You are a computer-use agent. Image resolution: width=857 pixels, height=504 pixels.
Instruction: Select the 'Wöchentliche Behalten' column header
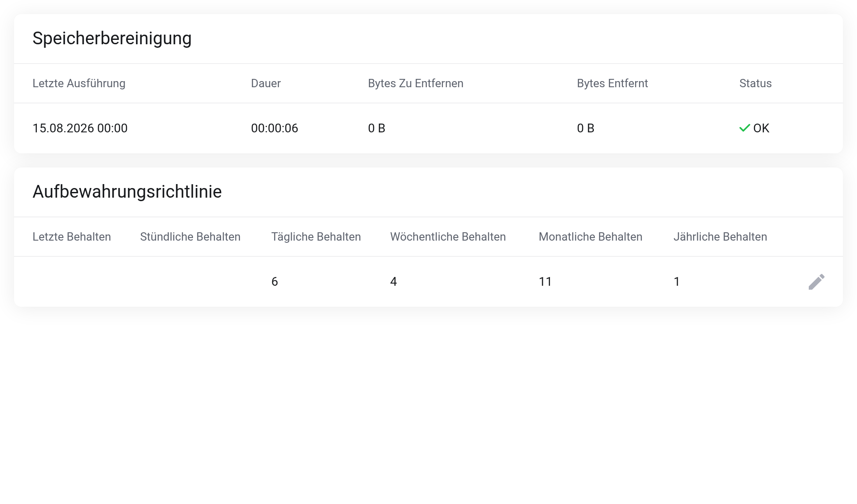tap(448, 237)
